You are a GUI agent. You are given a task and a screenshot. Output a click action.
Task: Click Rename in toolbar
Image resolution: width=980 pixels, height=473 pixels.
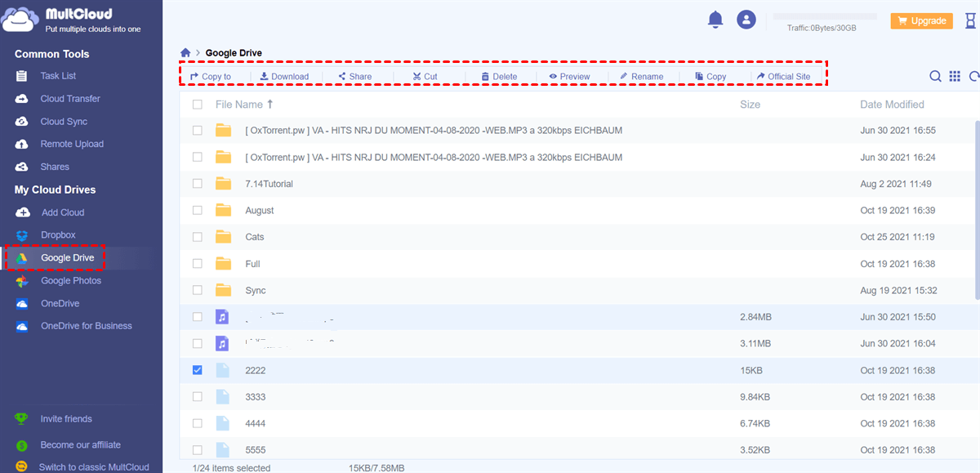pyautogui.click(x=641, y=77)
